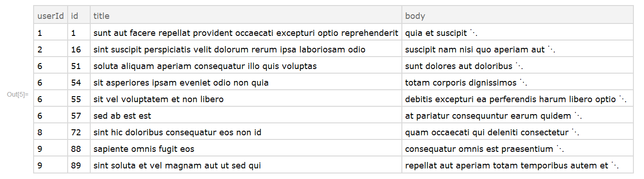Click the userId column header

tap(51, 16)
